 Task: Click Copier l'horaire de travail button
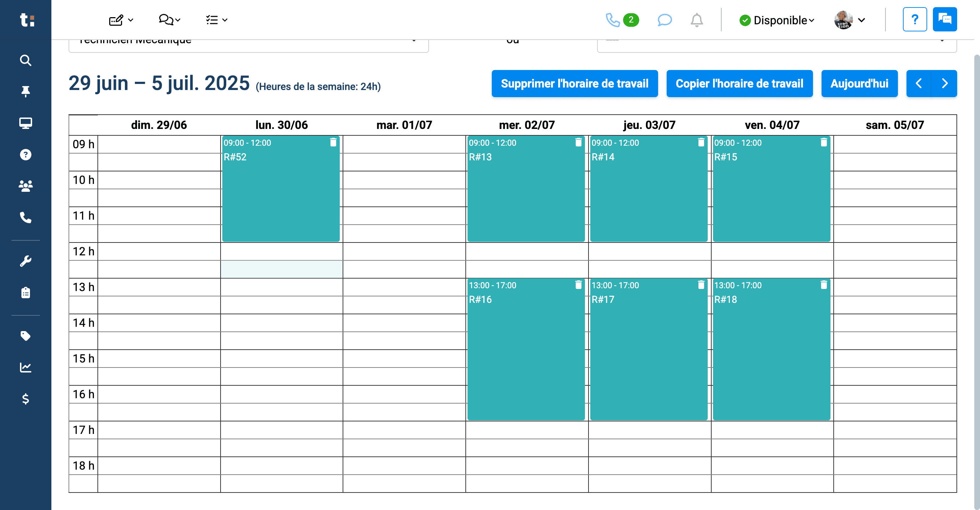(739, 83)
